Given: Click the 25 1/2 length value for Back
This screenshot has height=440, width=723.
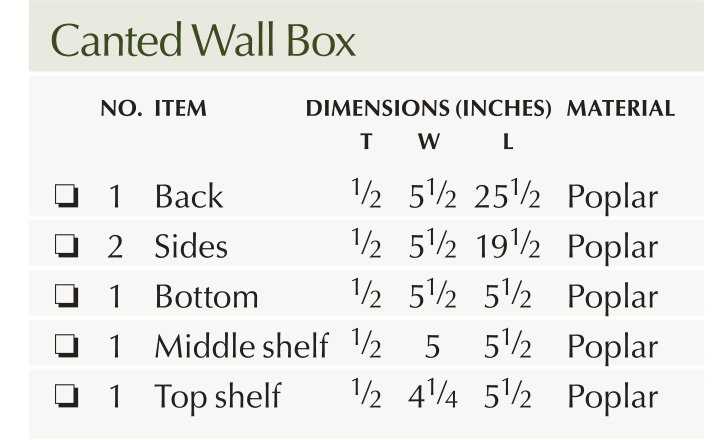Looking at the screenshot, I should [x=508, y=196].
